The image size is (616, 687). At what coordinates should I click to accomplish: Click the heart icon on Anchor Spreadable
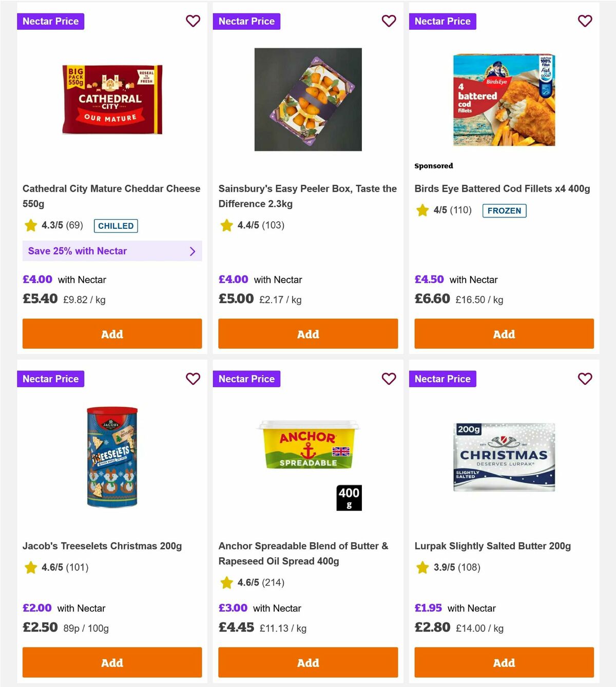coord(389,379)
